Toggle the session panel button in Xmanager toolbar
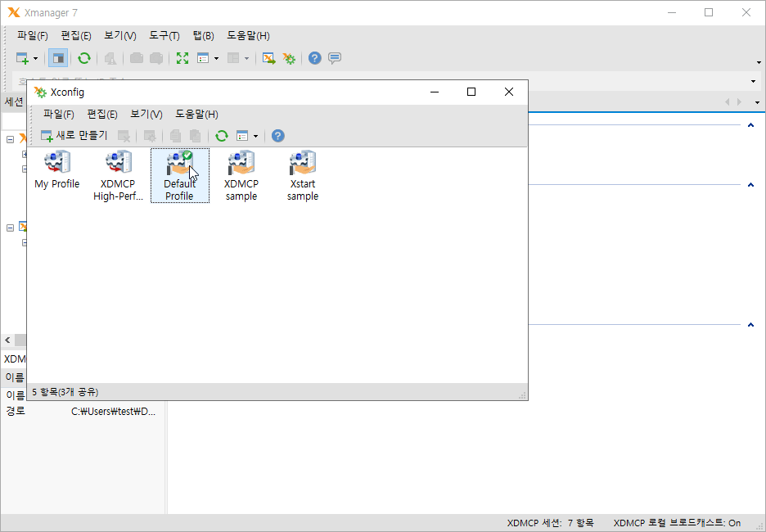The image size is (766, 532). [58, 59]
